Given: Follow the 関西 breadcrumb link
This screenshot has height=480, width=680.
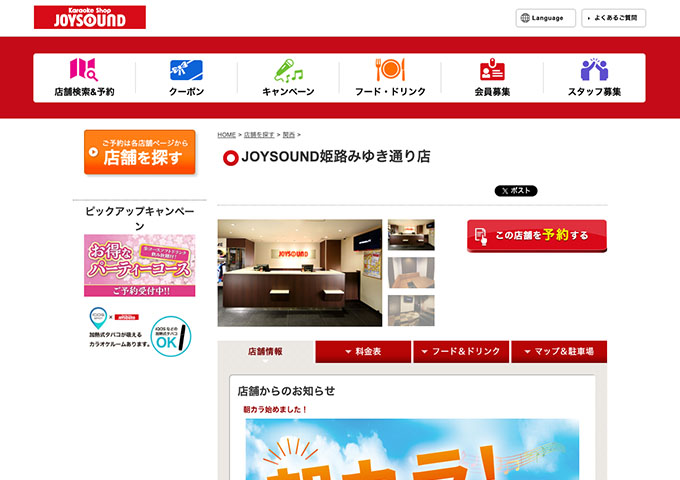Looking at the screenshot, I should (288, 135).
